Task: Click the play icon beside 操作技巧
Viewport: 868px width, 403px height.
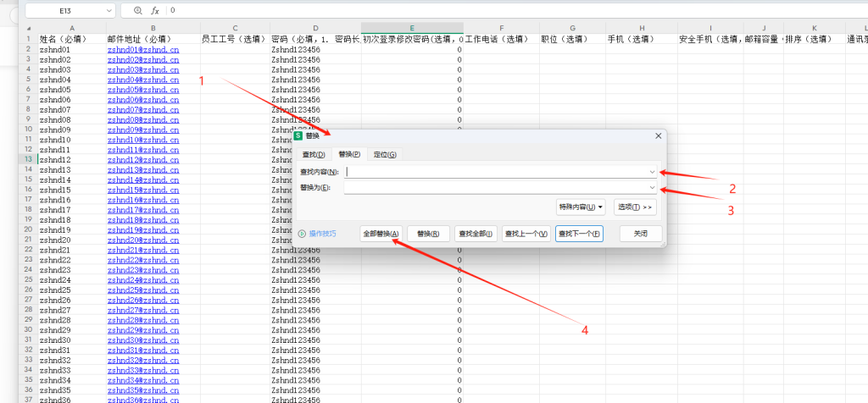Action: pos(302,234)
